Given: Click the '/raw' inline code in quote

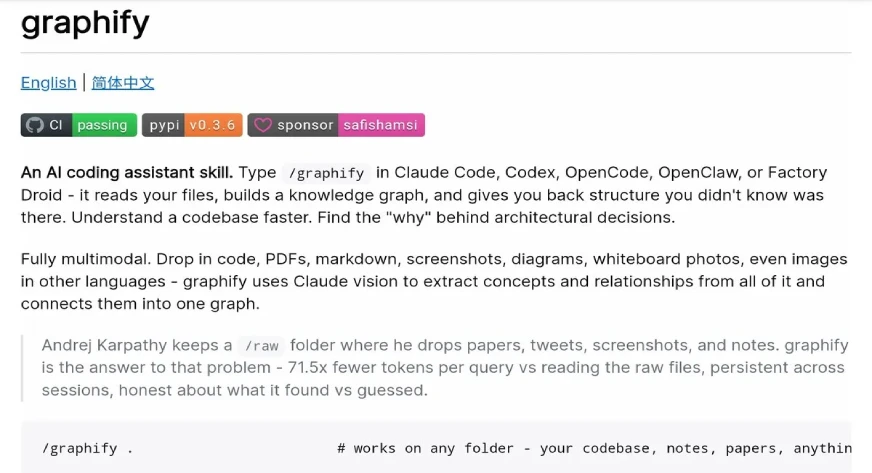Looking at the screenshot, I should tap(261, 346).
